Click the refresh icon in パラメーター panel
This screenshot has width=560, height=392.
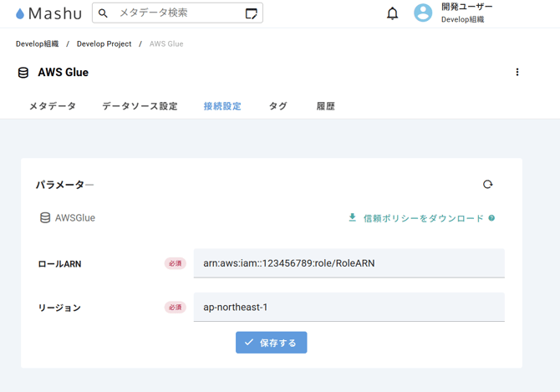[488, 185]
